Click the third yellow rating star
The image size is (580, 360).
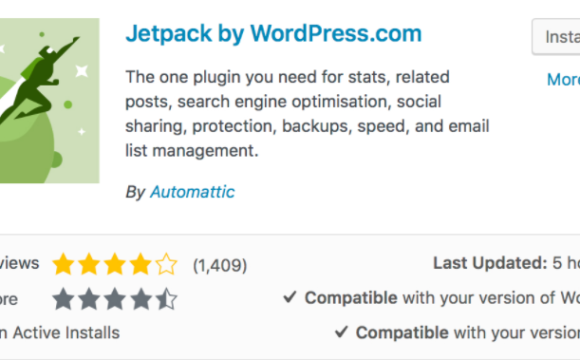point(115,264)
